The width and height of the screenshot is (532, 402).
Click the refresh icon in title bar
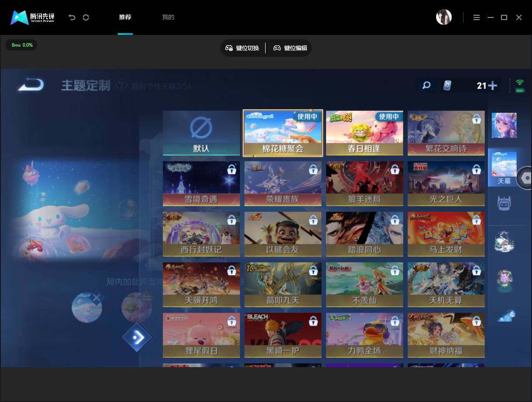click(x=86, y=17)
